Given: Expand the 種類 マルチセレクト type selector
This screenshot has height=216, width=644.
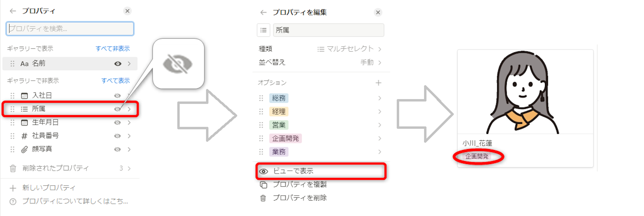Looking at the screenshot, I should click(349, 49).
